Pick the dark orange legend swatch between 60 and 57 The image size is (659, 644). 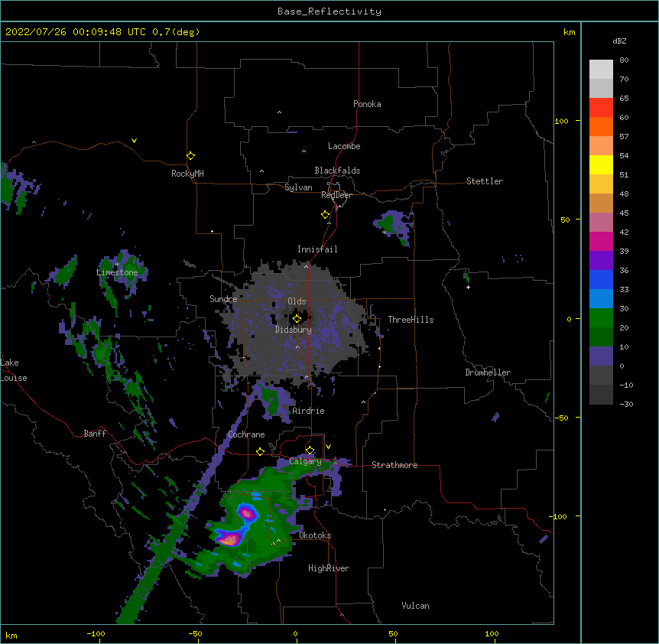601,126
